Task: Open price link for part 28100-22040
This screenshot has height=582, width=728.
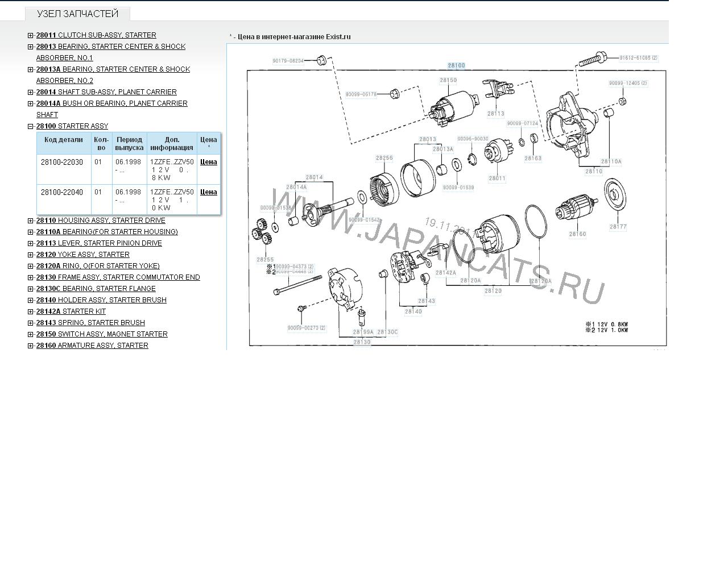Action: coord(208,192)
